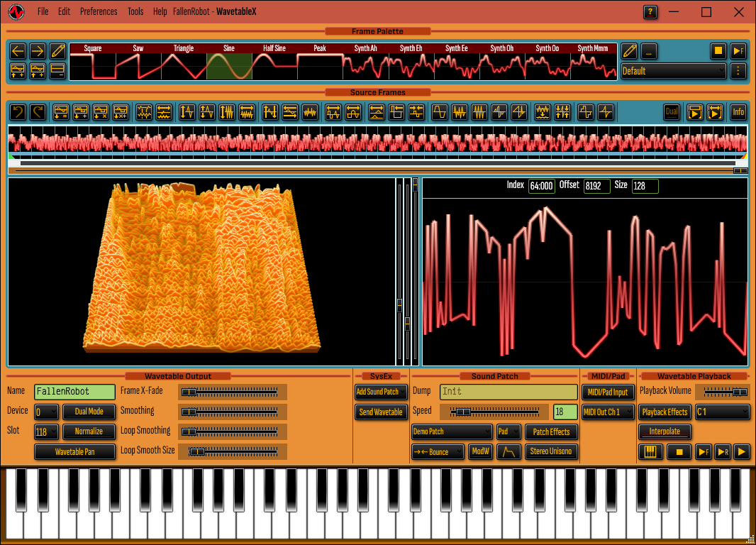Open the Bounce loop-mode dropdown
Image resolution: width=756 pixels, height=545 pixels.
coord(438,452)
